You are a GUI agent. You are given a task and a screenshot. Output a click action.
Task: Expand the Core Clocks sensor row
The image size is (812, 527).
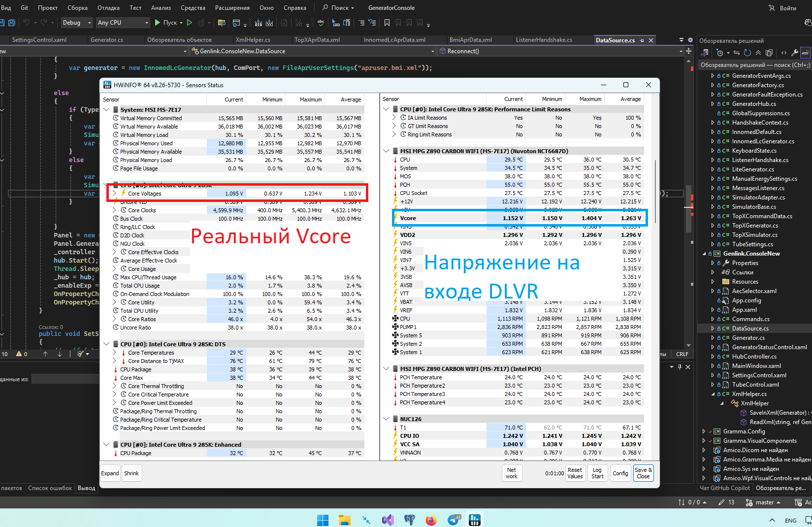click(115, 210)
